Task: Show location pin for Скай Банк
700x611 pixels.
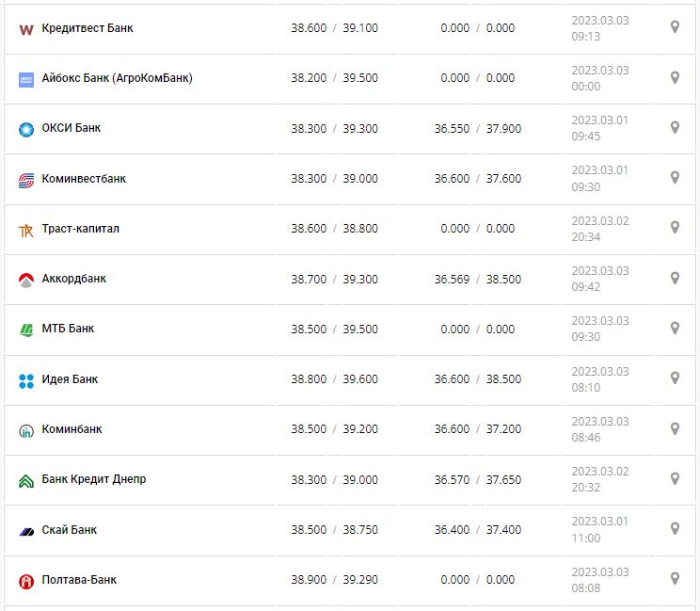Action: (675, 528)
